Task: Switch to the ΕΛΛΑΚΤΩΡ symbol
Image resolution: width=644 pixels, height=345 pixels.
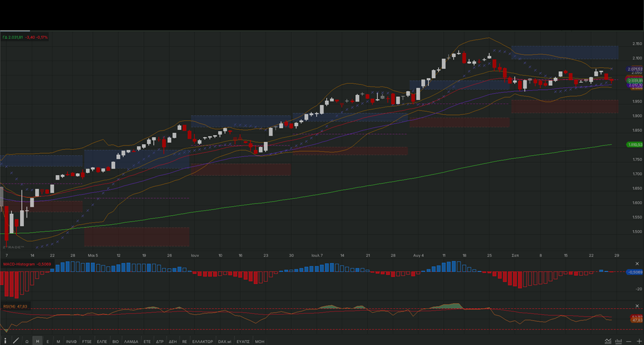Action: 202,341
